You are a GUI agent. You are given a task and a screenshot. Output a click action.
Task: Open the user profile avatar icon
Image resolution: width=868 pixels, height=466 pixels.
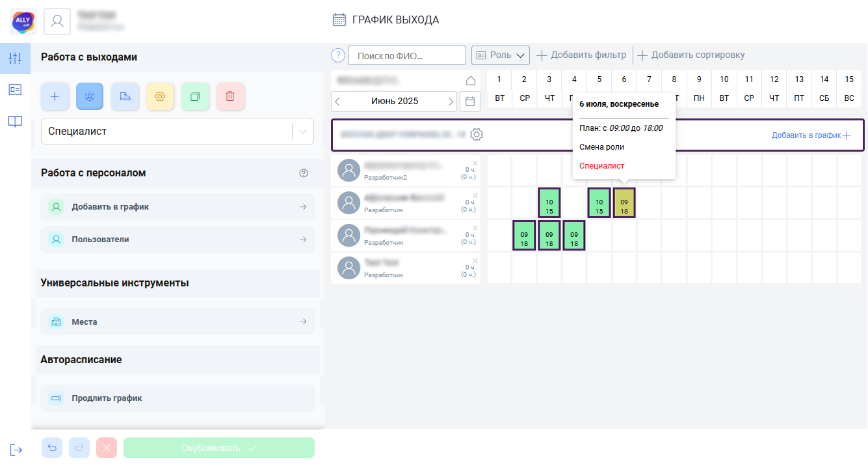(x=57, y=21)
